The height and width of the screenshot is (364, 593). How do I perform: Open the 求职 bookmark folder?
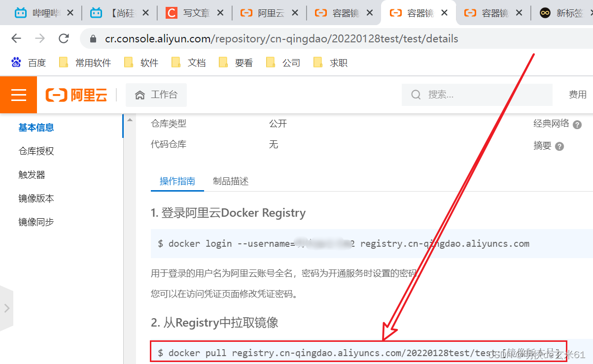pyautogui.click(x=330, y=63)
